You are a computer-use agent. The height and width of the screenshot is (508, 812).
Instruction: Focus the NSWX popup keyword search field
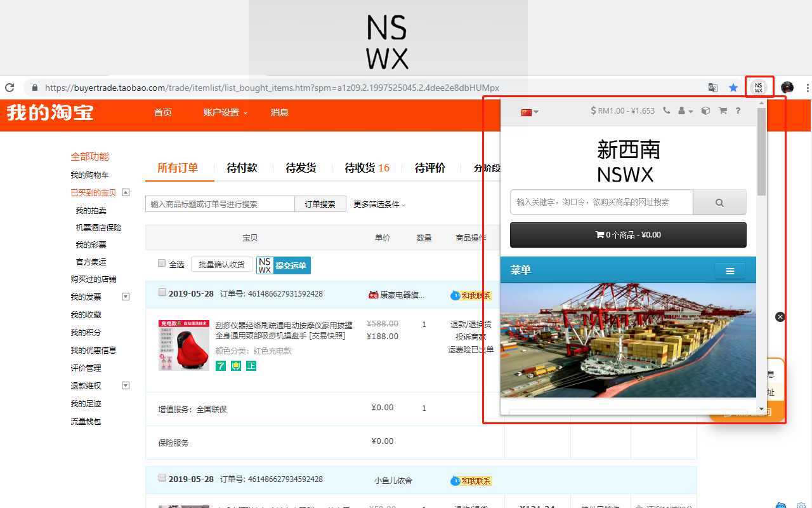(601, 203)
